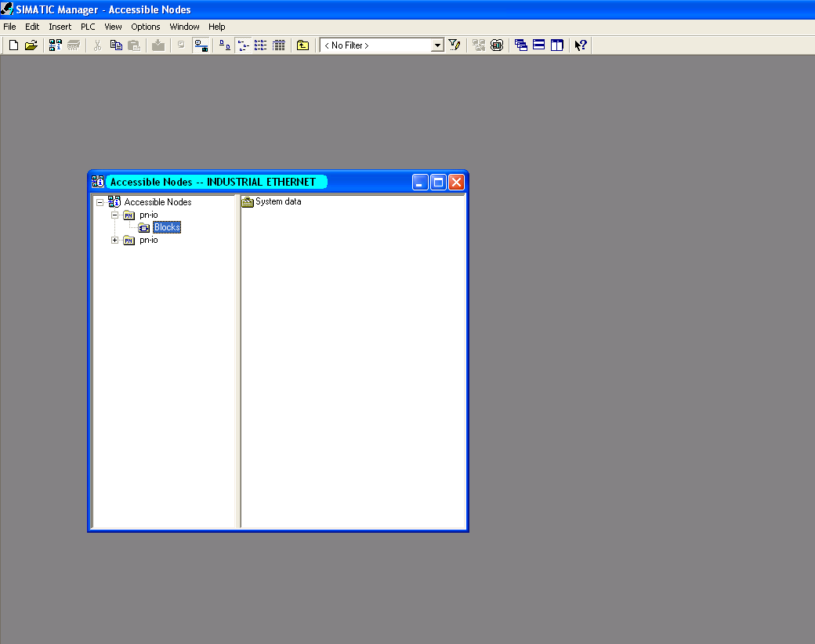Image resolution: width=815 pixels, height=644 pixels.
Task: Click the Accessible Nodes child window title icon
Action: pos(98,182)
